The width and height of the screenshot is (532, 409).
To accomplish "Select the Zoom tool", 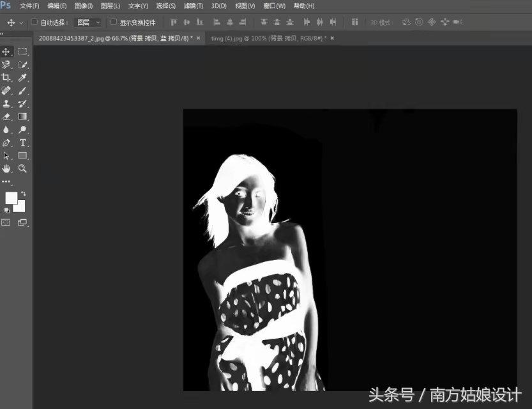I will pos(21,168).
